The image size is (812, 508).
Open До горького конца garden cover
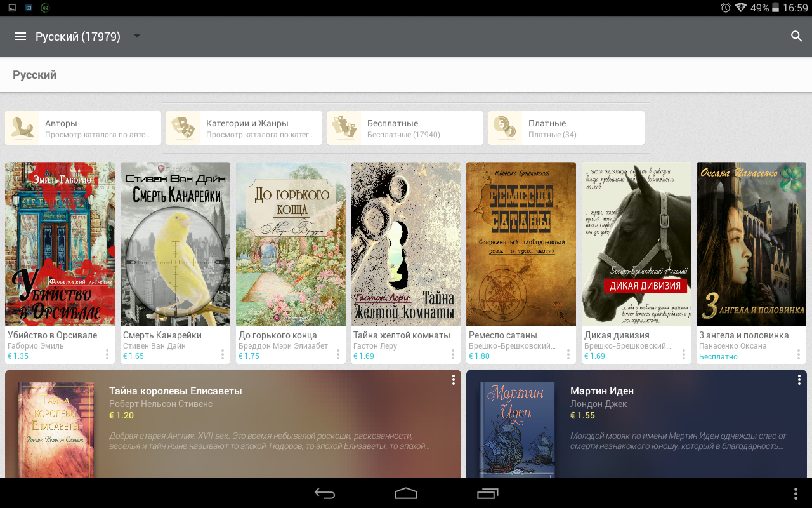(291, 244)
